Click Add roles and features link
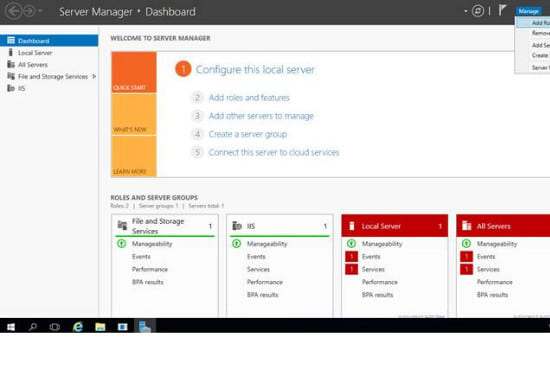 [x=249, y=97]
